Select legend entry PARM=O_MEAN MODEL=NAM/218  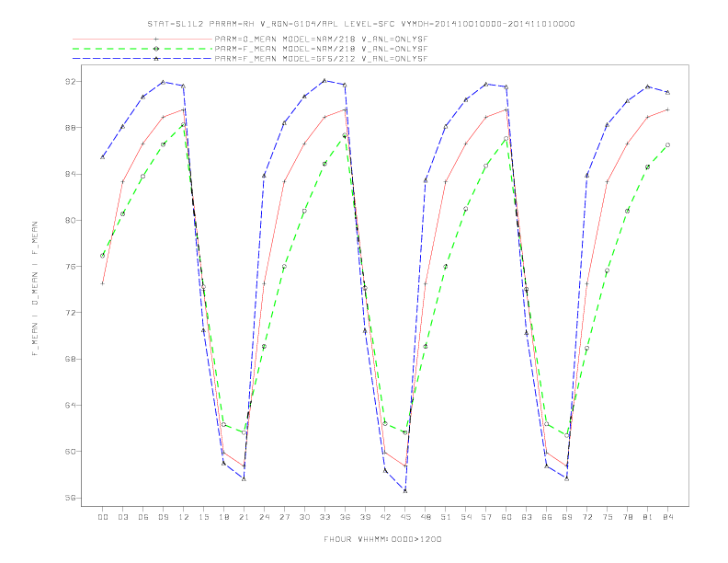click(x=321, y=39)
